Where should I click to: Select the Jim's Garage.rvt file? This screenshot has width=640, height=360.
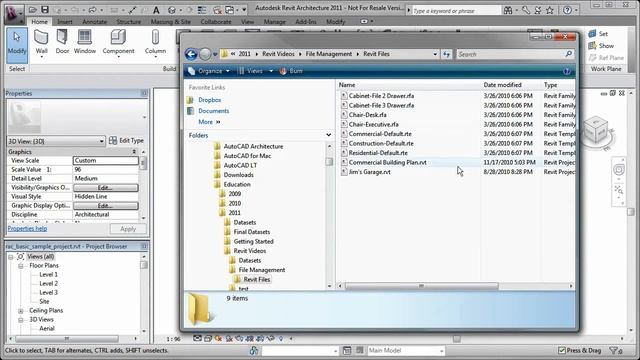[369, 172]
